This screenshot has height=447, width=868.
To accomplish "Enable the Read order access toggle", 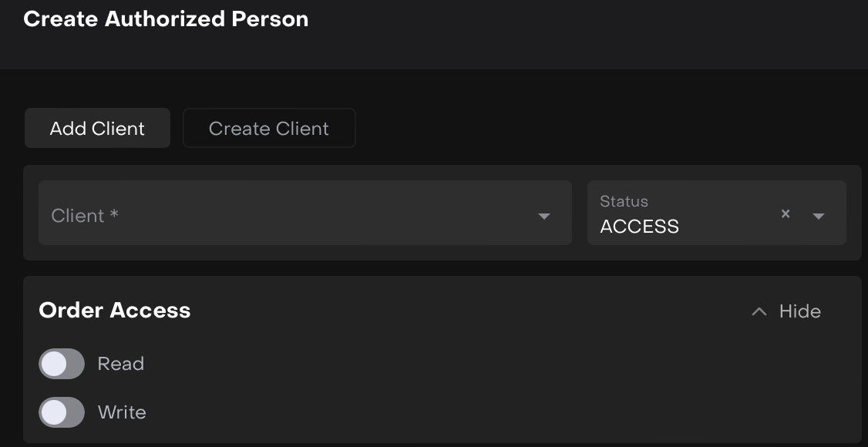I will pos(62,364).
